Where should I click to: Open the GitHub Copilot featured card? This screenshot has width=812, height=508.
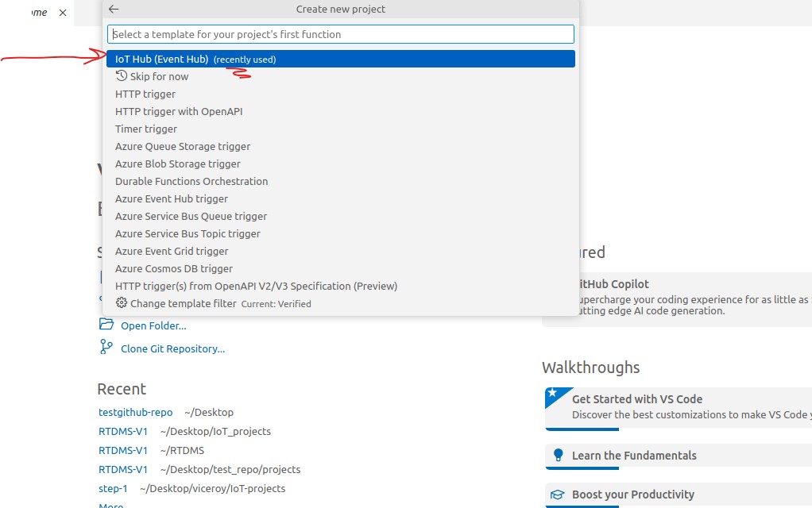[x=695, y=299]
